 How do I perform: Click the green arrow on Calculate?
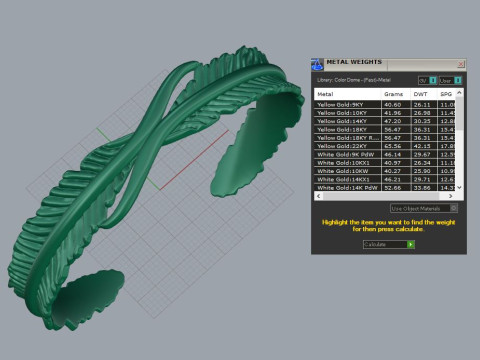(411, 245)
